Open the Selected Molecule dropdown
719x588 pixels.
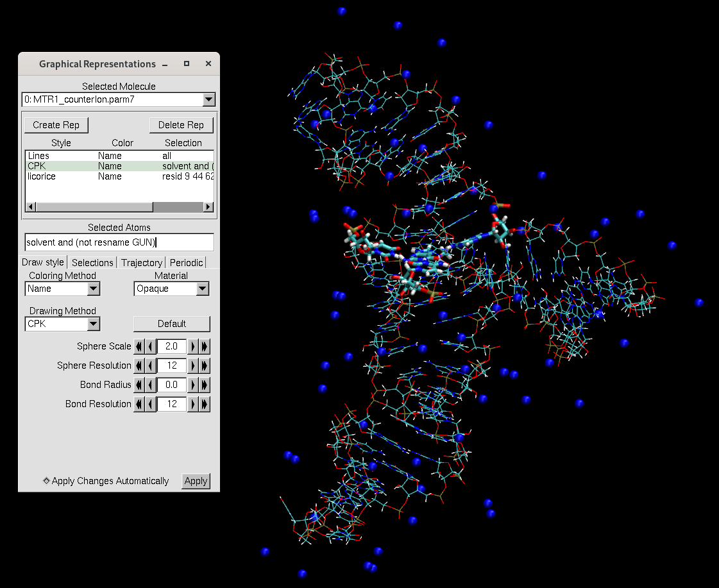pyautogui.click(x=208, y=100)
